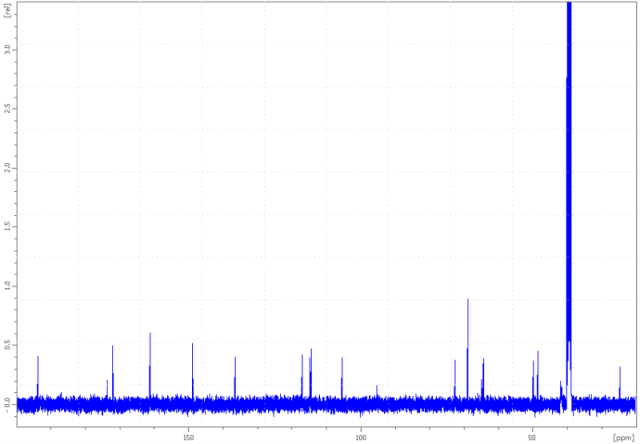Click the 1.5 tick label on y-axis
The width and height of the screenshot is (640, 444).
tap(8, 226)
